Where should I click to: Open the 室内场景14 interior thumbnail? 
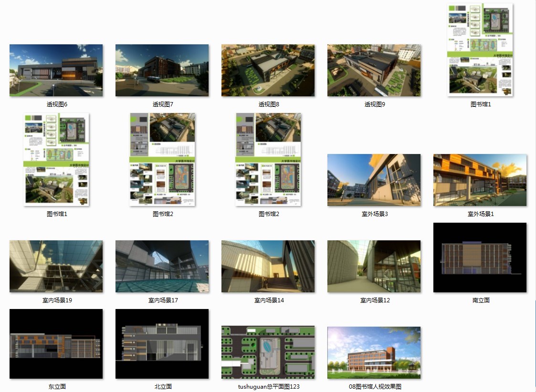pos(268,266)
